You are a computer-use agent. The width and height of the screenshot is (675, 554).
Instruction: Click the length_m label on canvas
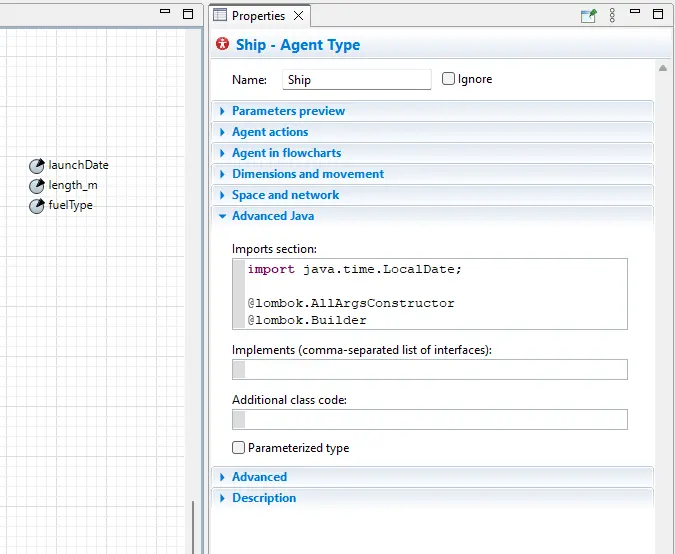pos(73,185)
